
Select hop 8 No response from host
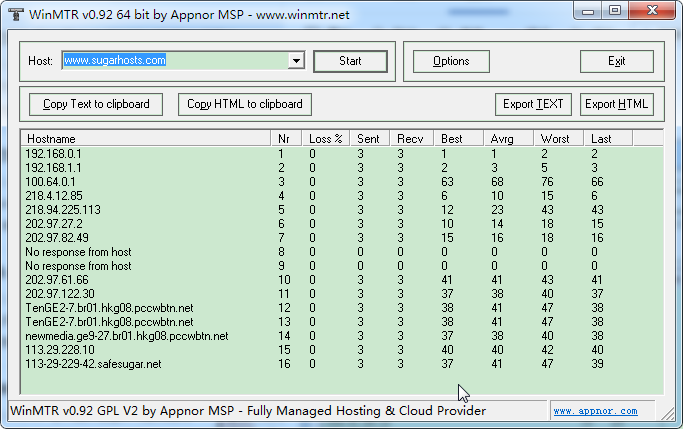pyautogui.click(x=342, y=252)
